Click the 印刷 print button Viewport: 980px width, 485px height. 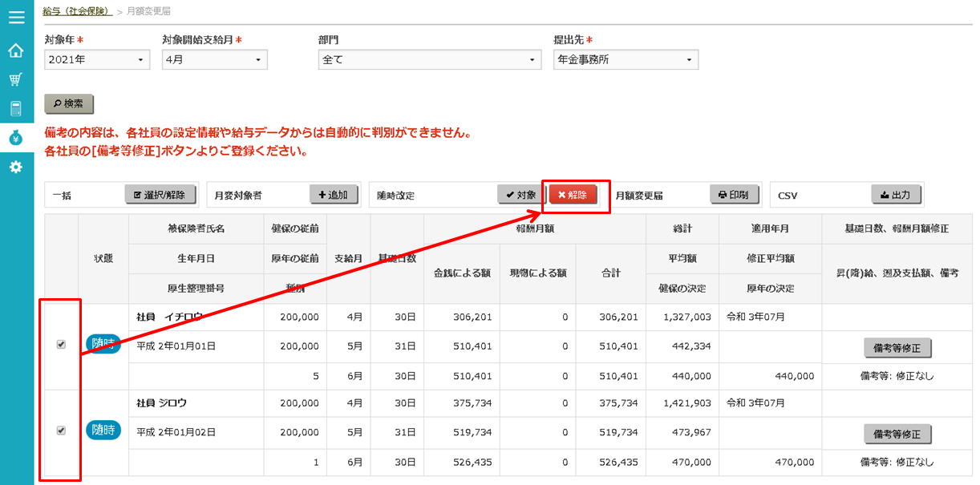coord(734,195)
